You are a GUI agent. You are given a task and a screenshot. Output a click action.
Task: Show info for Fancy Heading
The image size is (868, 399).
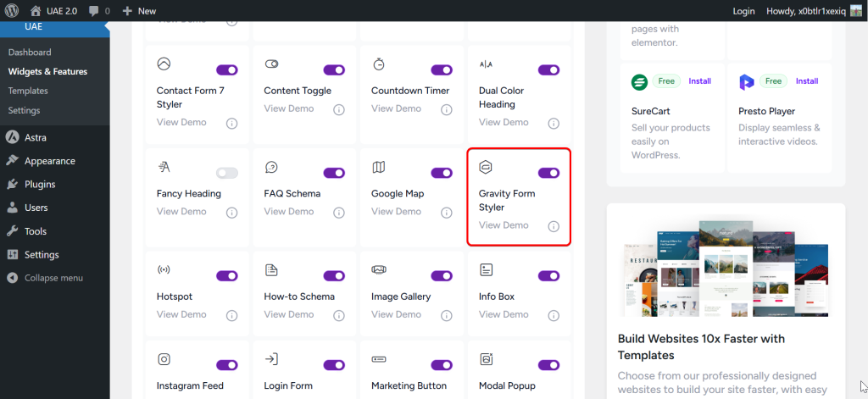tap(232, 213)
